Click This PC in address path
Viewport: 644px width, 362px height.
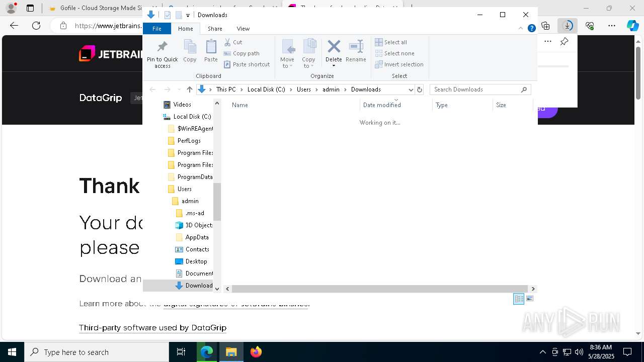[x=226, y=89]
